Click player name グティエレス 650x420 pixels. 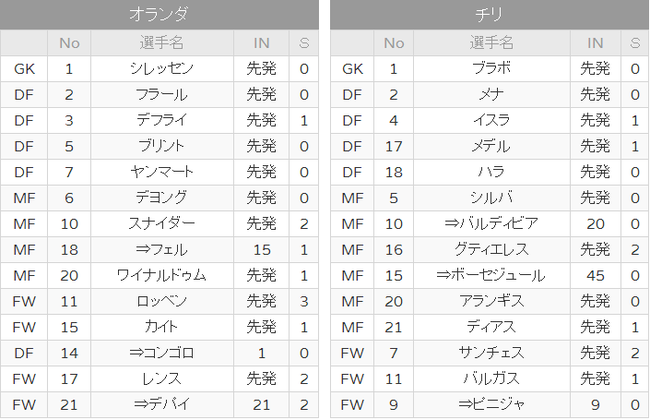[492, 250]
